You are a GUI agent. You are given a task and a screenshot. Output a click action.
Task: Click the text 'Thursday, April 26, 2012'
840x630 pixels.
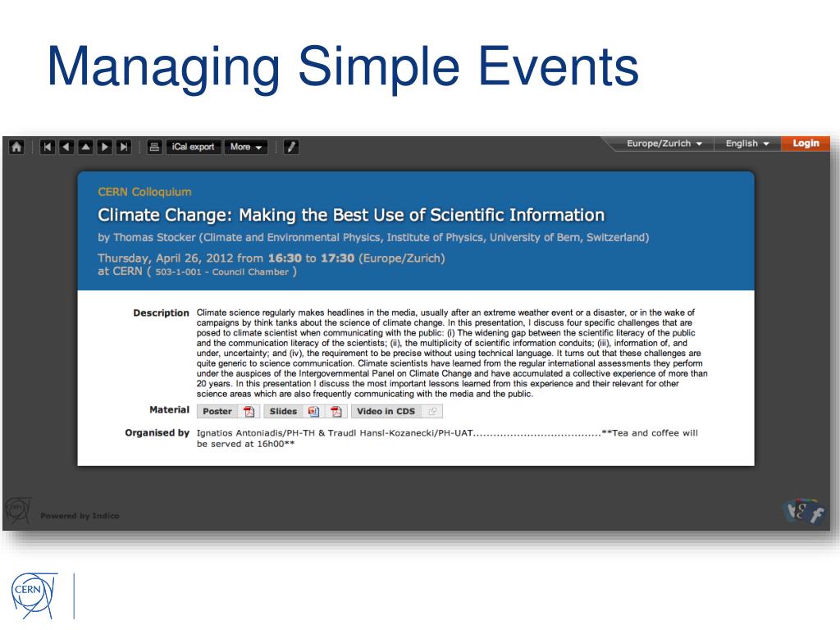[166, 258]
